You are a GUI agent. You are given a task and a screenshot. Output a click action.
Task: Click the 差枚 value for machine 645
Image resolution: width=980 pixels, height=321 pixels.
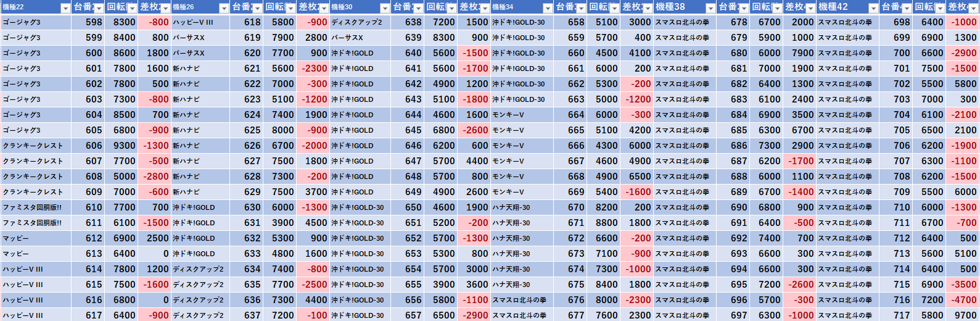click(x=474, y=130)
